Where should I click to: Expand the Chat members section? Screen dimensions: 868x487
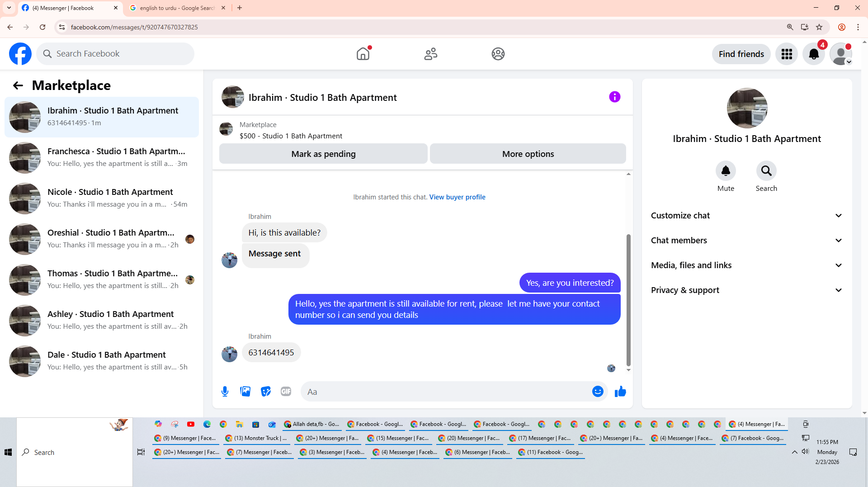(747, 241)
